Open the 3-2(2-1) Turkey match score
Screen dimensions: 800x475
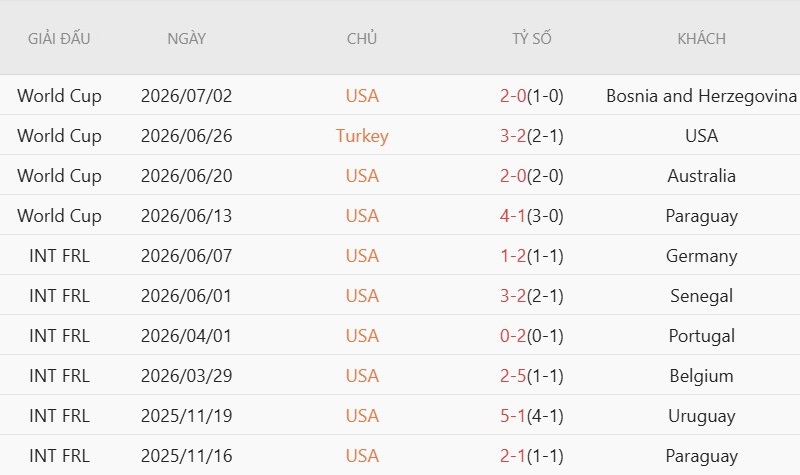[x=532, y=136]
